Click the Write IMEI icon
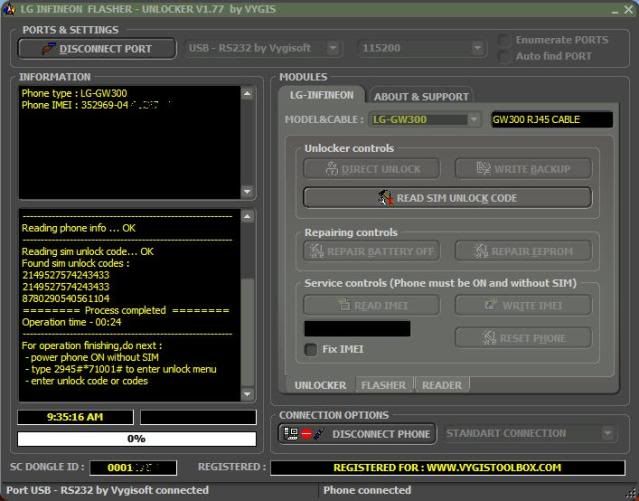 click(x=490, y=305)
